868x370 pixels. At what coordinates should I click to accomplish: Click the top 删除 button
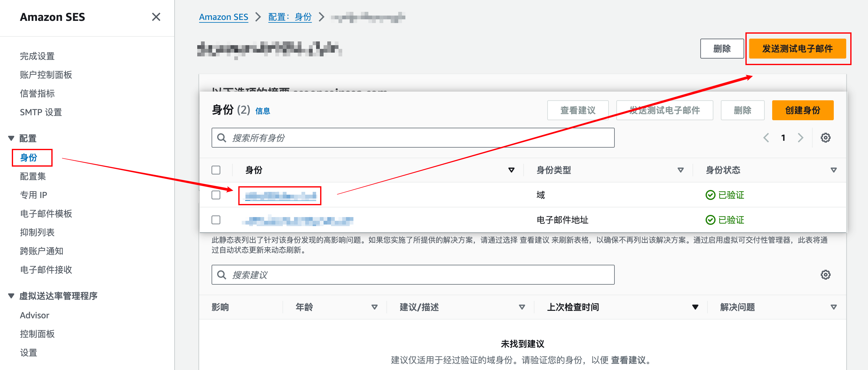point(722,49)
